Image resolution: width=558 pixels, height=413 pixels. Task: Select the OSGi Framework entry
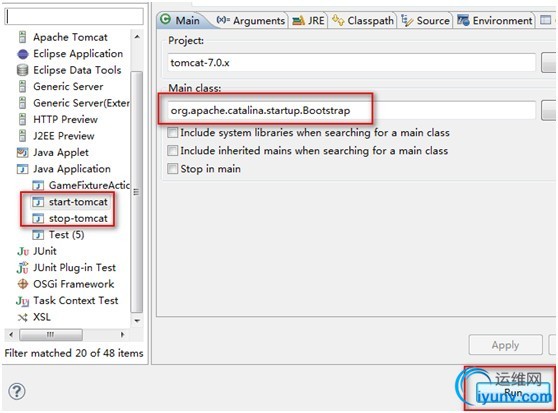[74, 284]
